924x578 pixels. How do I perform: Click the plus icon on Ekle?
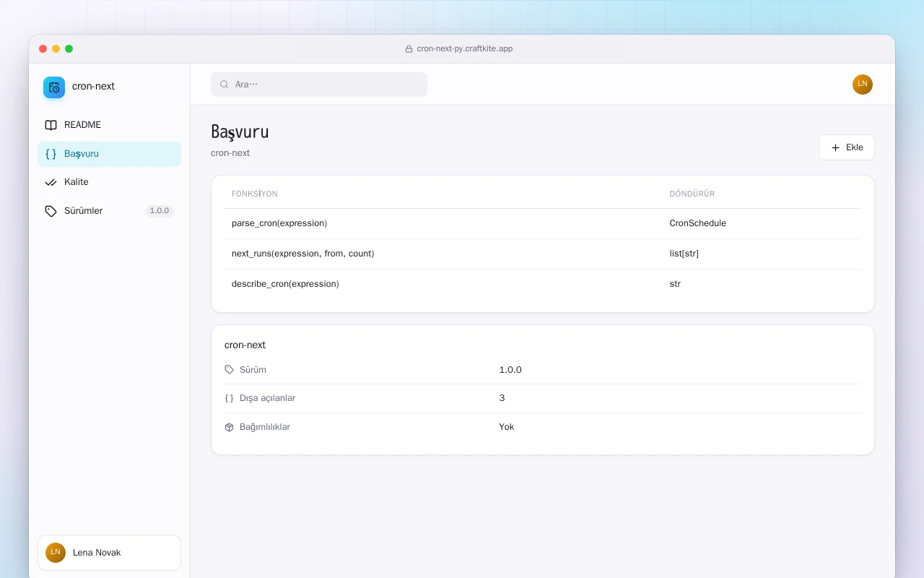[x=836, y=147]
